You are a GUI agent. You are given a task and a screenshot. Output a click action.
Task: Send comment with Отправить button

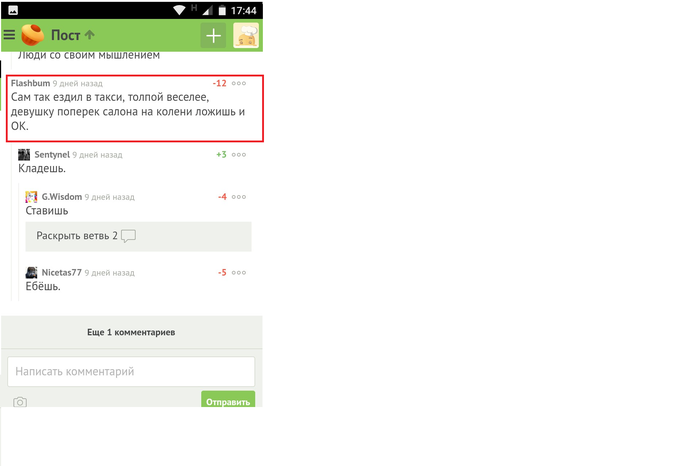pyautogui.click(x=228, y=399)
